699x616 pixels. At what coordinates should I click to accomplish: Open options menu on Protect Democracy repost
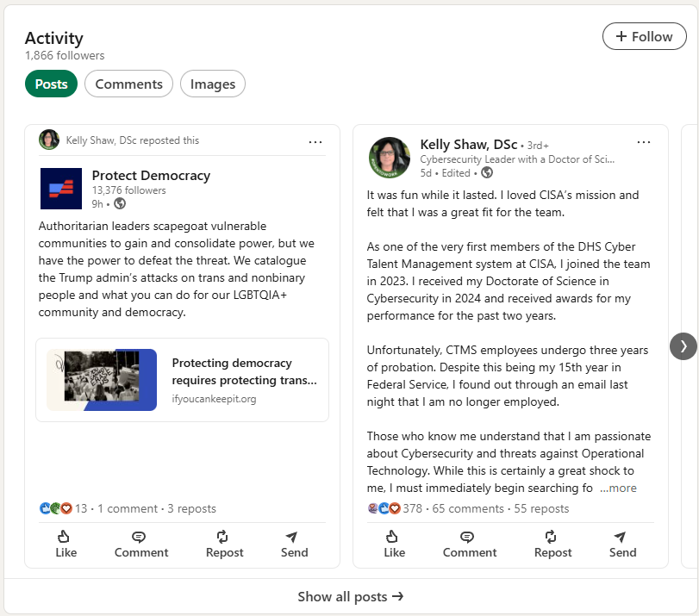point(315,142)
